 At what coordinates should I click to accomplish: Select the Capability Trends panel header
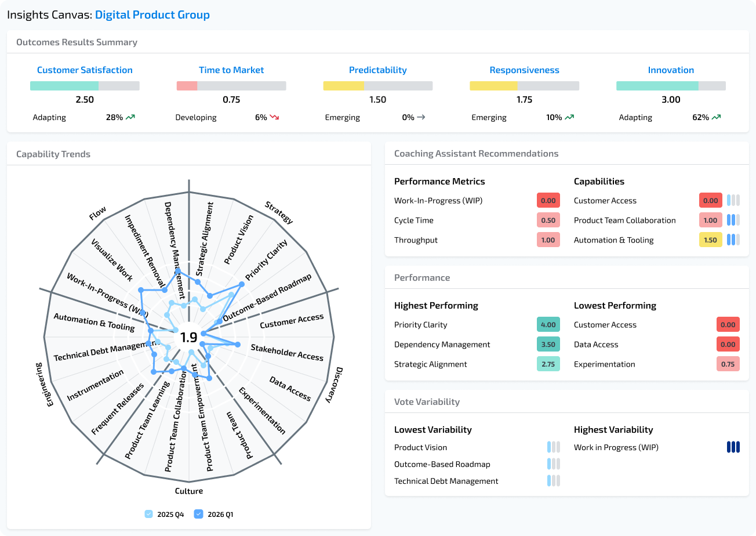(53, 154)
